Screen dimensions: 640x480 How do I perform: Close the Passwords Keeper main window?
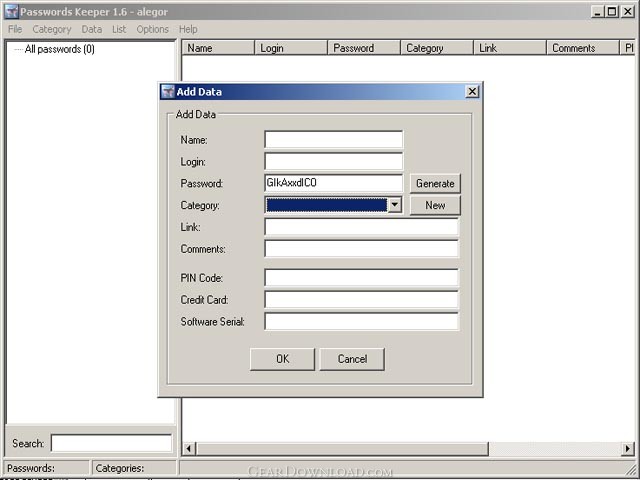[627, 11]
